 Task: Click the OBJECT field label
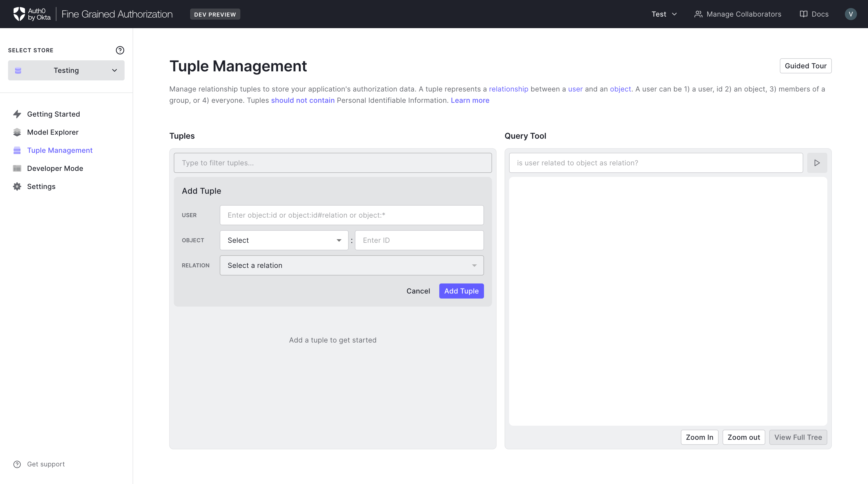(193, 240)
